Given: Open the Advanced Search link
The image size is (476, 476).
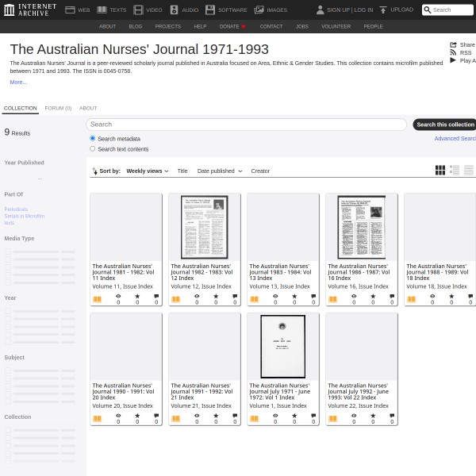Looking at the screenshot, I should pos(455,139).
